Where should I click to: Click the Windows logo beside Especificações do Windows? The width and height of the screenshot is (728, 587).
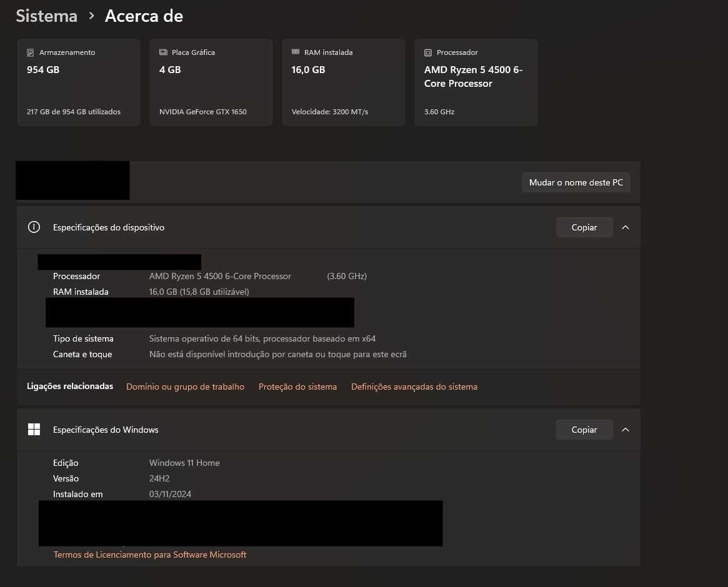coord(34,429)
